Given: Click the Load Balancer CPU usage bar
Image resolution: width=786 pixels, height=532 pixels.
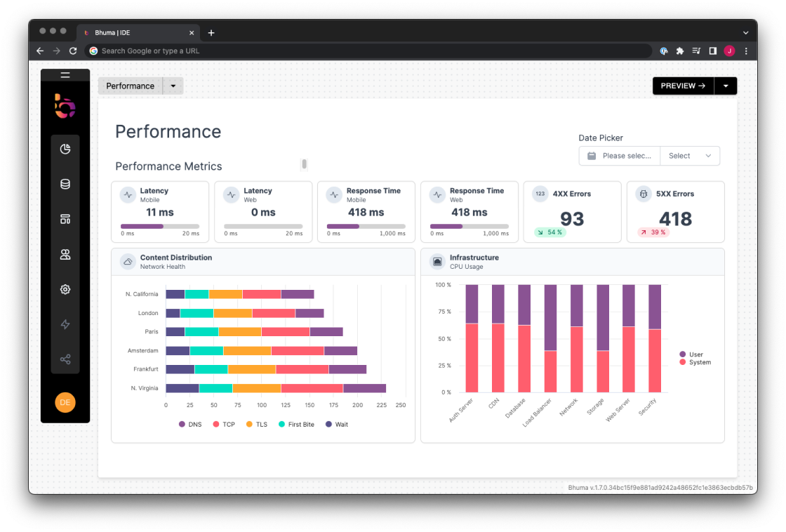Looking at the screenshot, I should (x=550, y=338).
